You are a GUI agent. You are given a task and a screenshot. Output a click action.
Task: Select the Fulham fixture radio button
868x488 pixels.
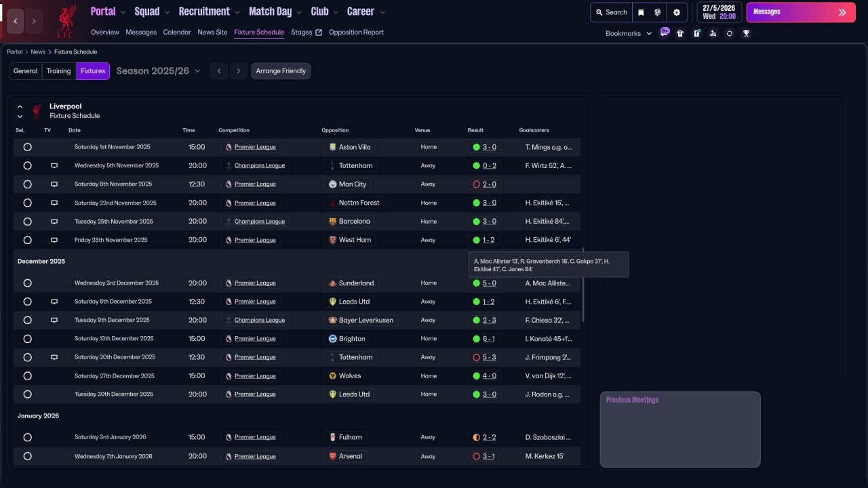27,437
